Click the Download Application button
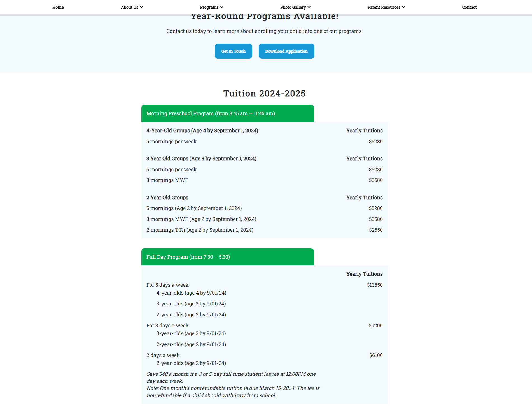 [286, 51]
